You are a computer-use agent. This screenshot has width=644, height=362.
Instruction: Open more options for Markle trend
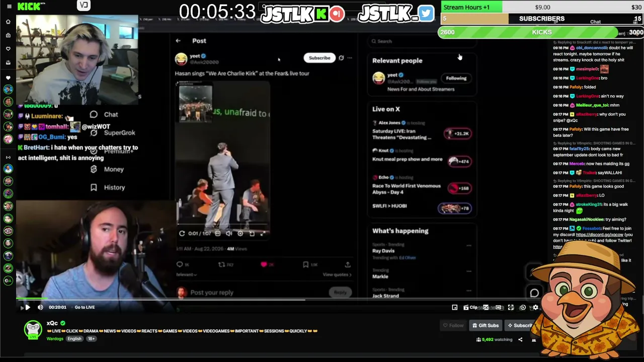tap(469, 271)
